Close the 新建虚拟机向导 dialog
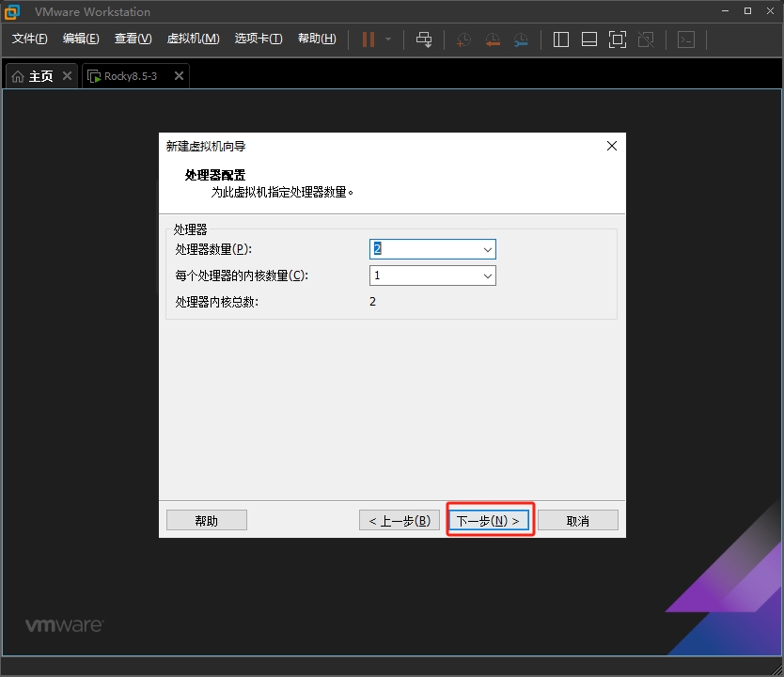Viewport: 784px width, 677px height. 611,146
